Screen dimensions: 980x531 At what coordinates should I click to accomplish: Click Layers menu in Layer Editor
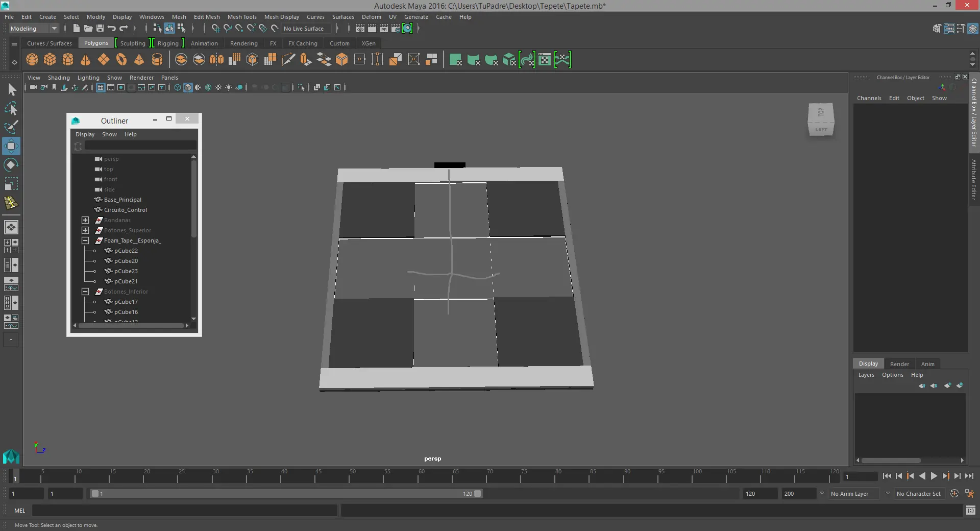[x=866, y=375]
